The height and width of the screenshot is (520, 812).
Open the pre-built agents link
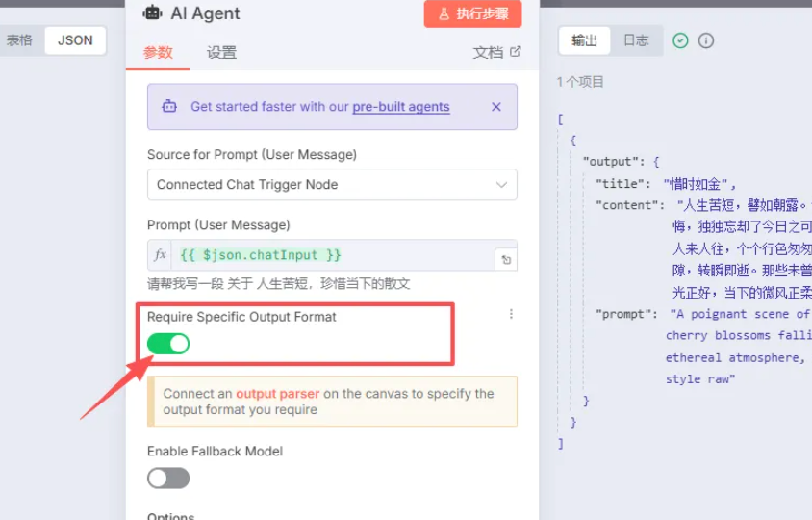click(401, 106)
